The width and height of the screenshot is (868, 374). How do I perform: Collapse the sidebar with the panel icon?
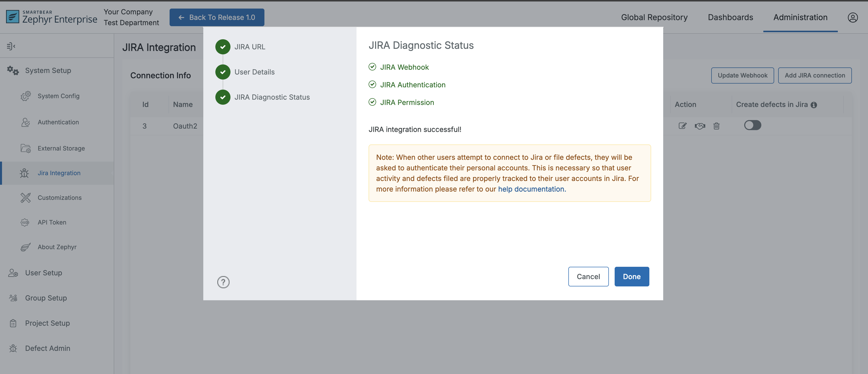pos(11,46)
